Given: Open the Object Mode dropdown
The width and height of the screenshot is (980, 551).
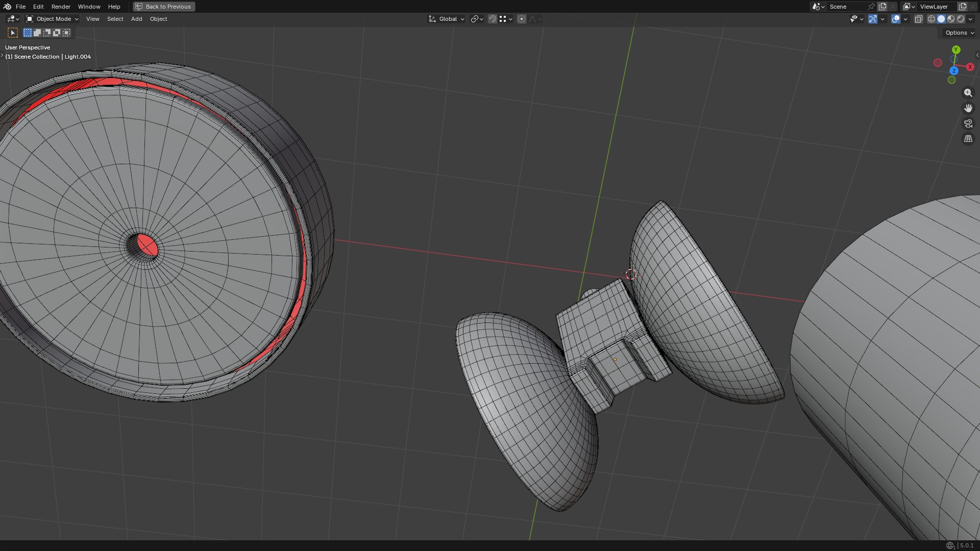Looking at the screenshot, I should coord(52,19).
